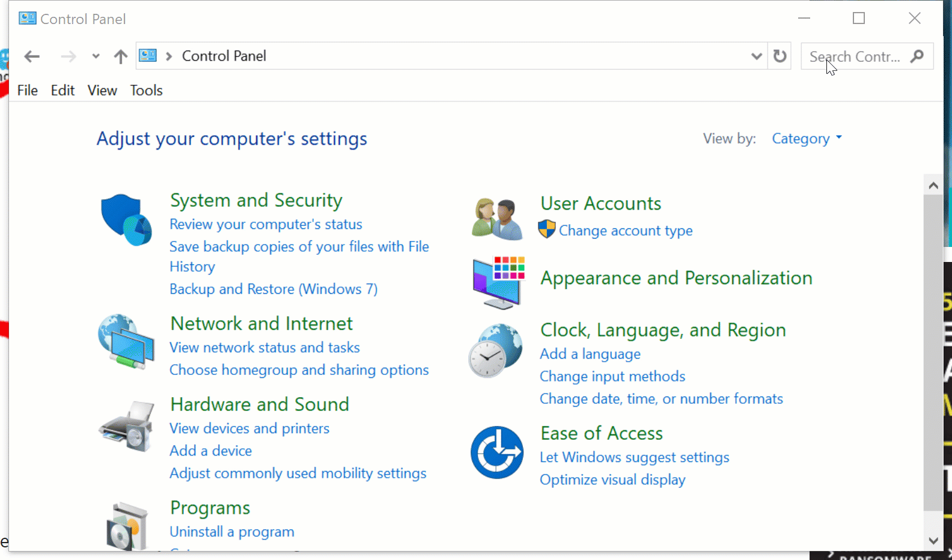Open Change account type link
Screen dimensions: 952x560
pyautogui.click(x=625, y=231)
